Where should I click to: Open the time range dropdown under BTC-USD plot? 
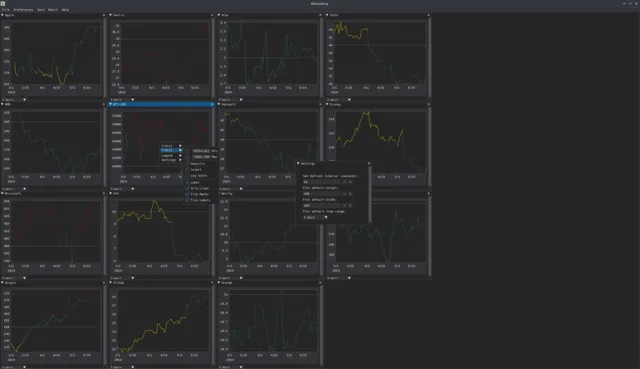point(122,189)
